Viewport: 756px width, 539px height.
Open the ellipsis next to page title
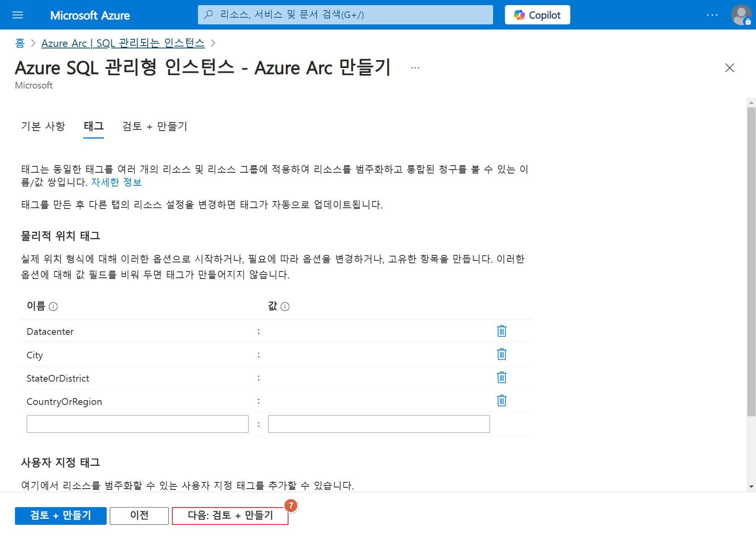415,68
